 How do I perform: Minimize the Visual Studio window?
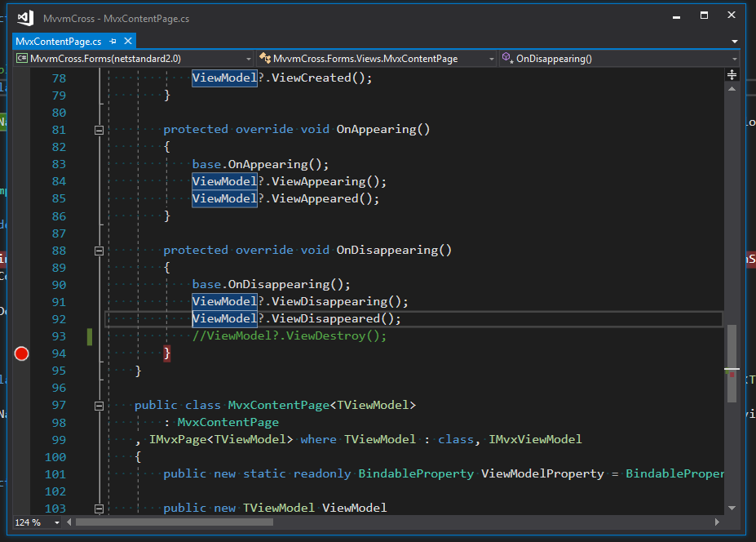pyautogui.click(x=676, y=16)
